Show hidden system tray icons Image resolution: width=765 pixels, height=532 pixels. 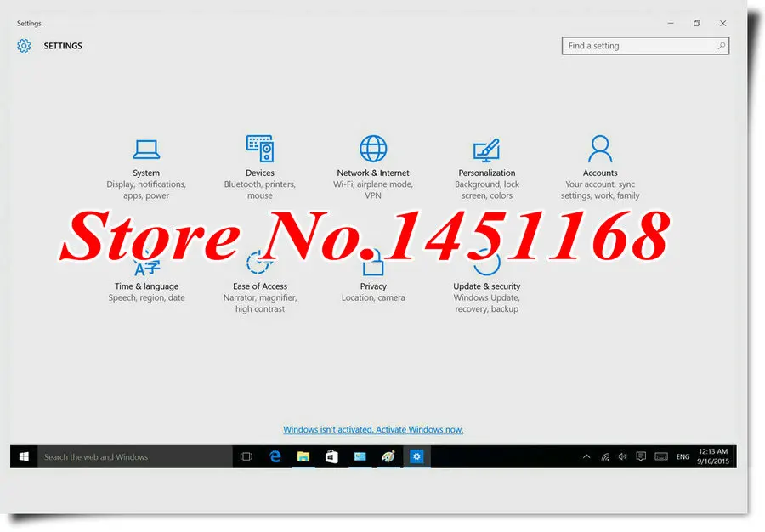(x=586, y=457)
